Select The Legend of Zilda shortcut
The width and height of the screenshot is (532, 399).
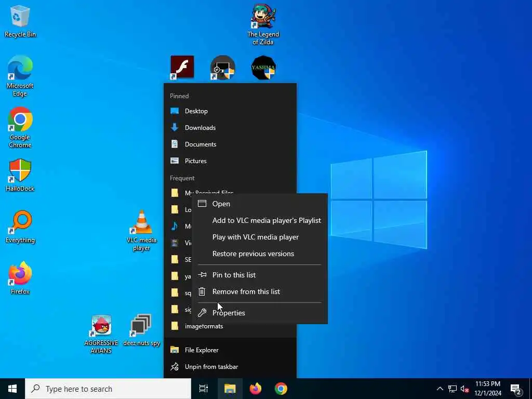click(x=263, y=24)
